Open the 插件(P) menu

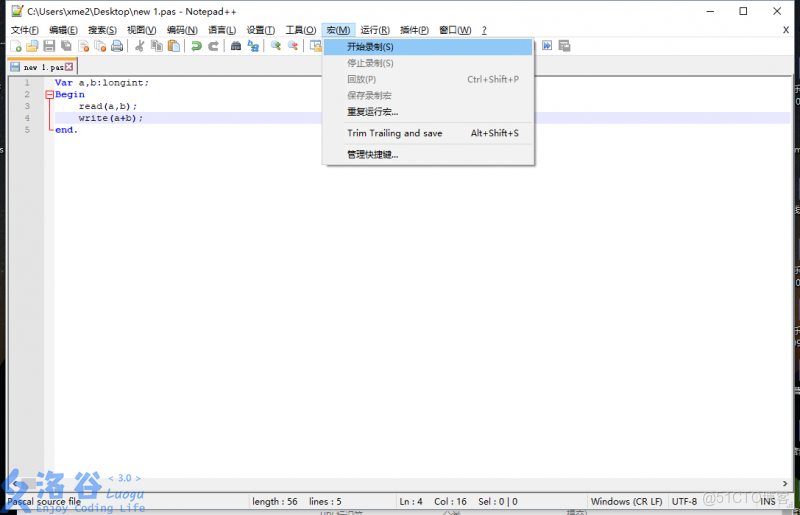pos(414,30)
